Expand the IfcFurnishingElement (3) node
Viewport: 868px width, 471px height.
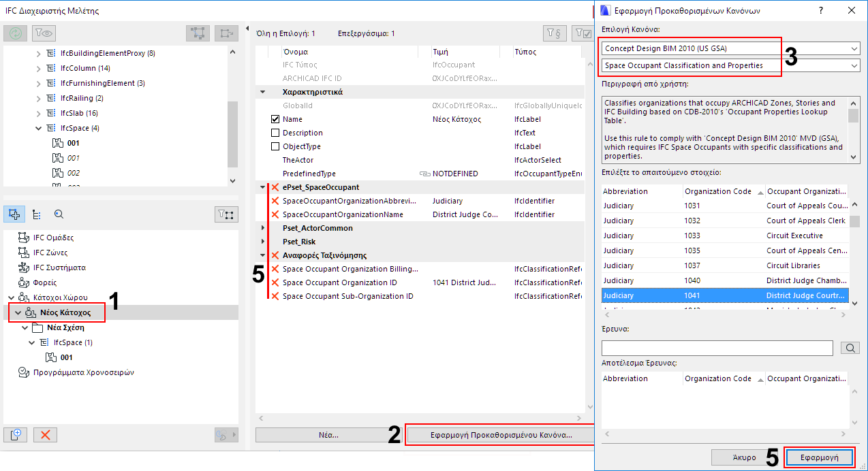[39, 83]
